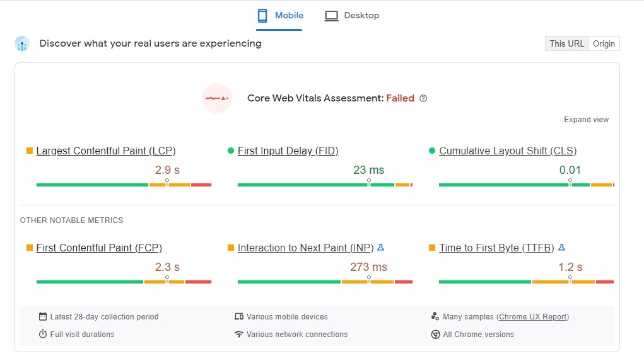Click the 23 ms FID value
Screen dimensions: 644x361
pos(368,170)
